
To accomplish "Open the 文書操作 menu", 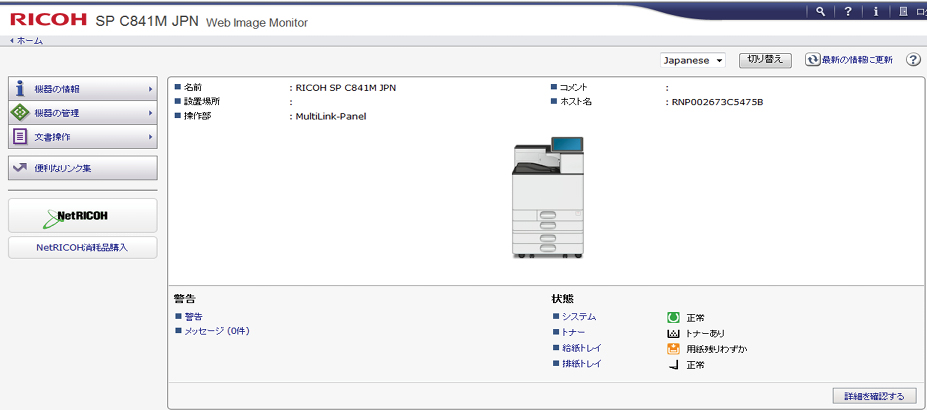I will coord(82,136).
